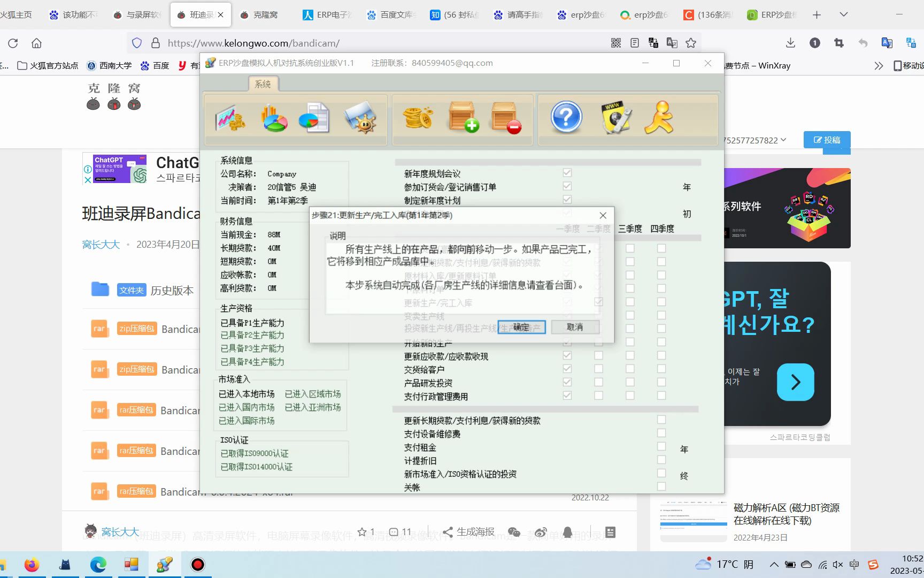Viewport: 924px width, 578px height.
Task: Open a new browser tab with plus
Action: pyautogui.click(x=817, y=14)
